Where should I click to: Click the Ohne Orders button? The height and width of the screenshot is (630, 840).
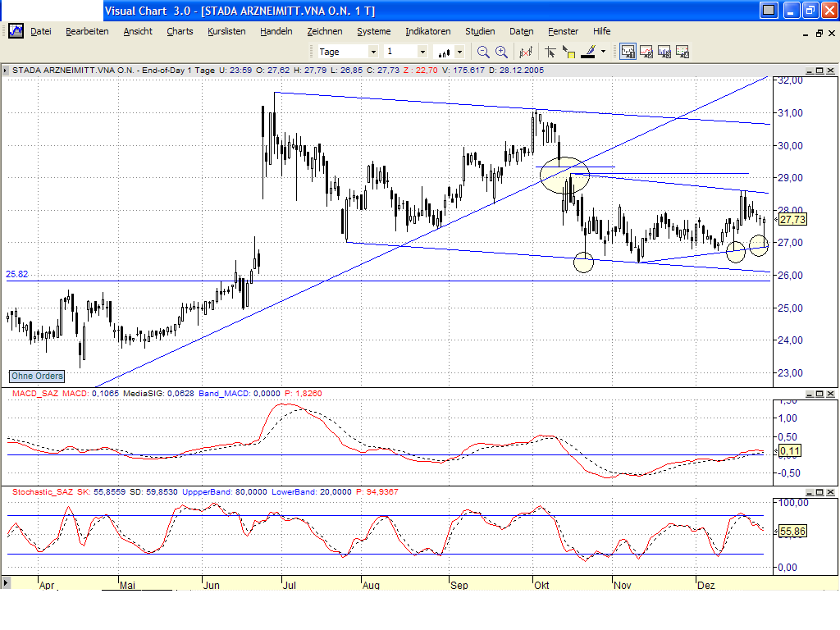[36, 375]
